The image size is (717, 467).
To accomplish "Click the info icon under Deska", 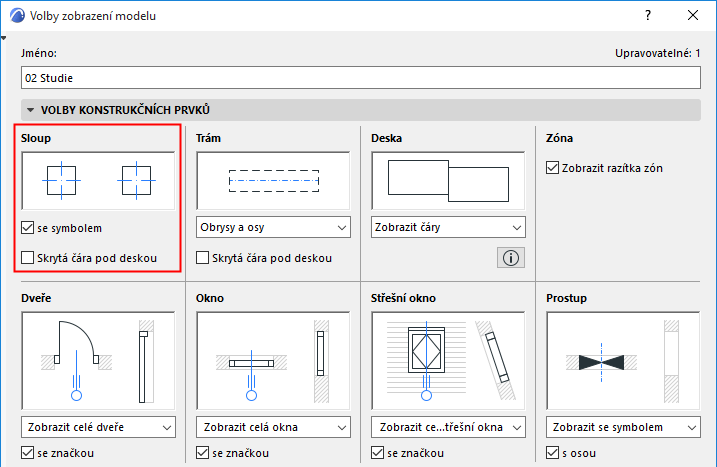I will click(510, 258).
